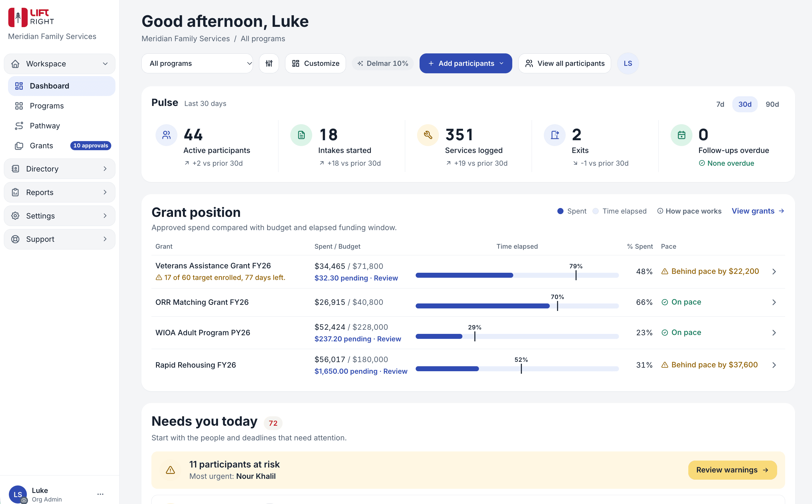Open the three-dot menu next to Luke
Image resolution: width=812 pixels, height=504 pixels.
100,494
